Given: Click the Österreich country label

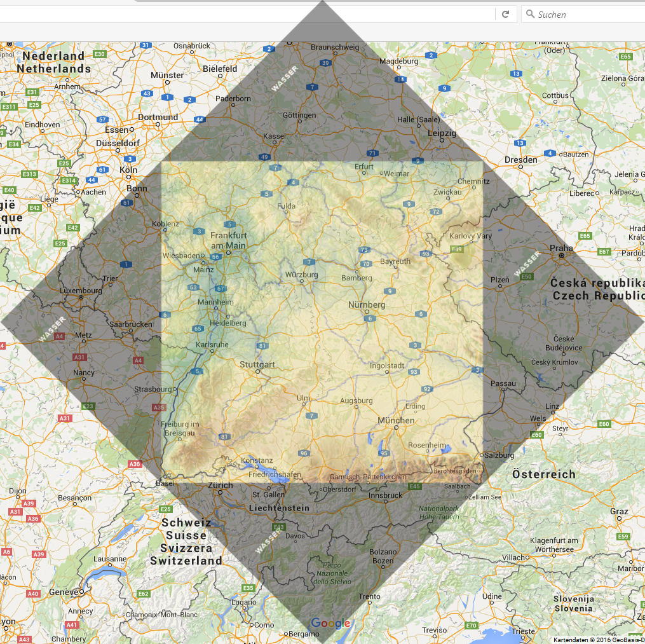Looking at the screenshot, I should [x=543, y=474].
